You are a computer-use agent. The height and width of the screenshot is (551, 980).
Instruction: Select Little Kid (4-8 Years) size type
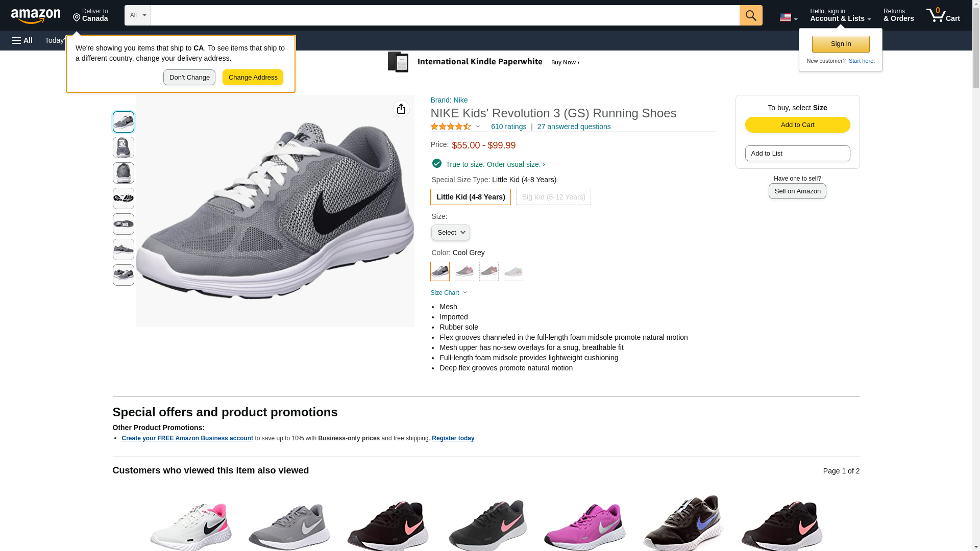[x=470, y=197]
